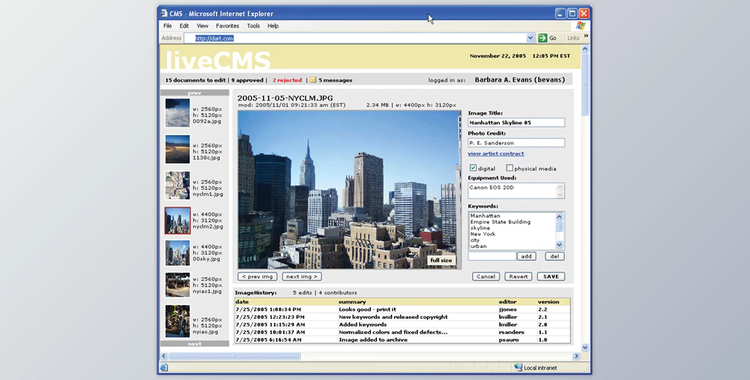This screenshot has width=750, height=380.
Task: Expand the Links toolbar chevron
Action: coord(586,36)
